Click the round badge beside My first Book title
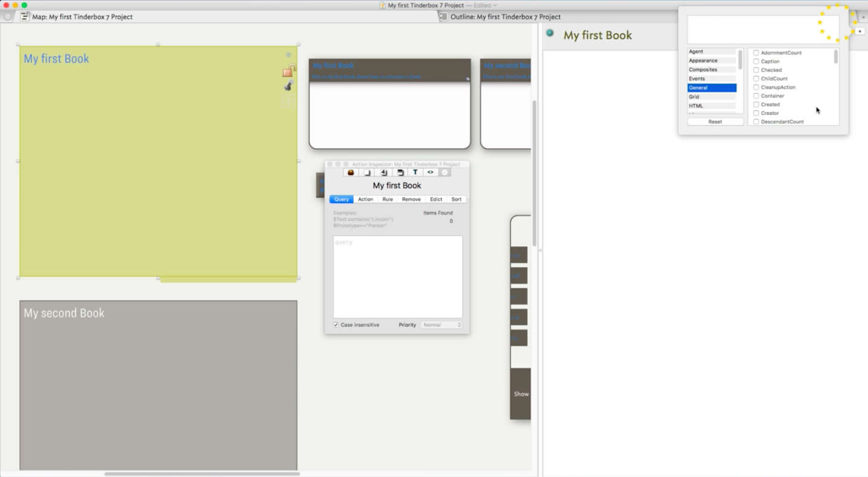The height and width of the screenshot is (477, 868). coord(550,33)
